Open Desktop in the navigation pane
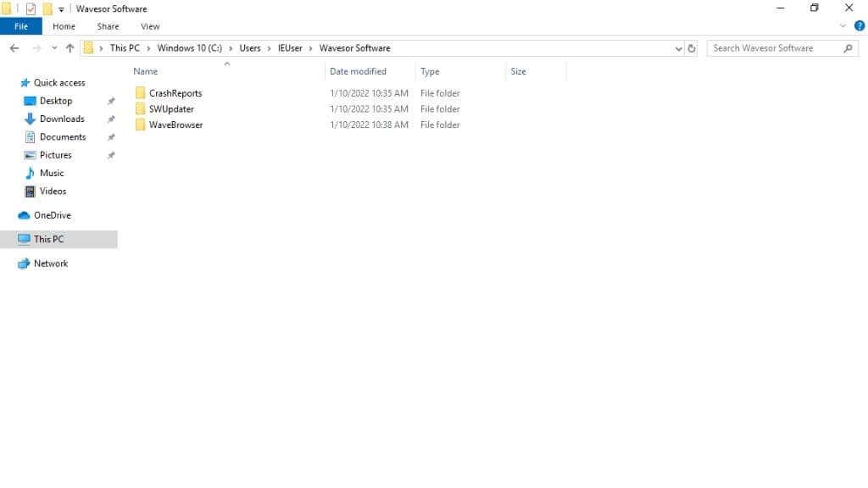 (56, 101)
